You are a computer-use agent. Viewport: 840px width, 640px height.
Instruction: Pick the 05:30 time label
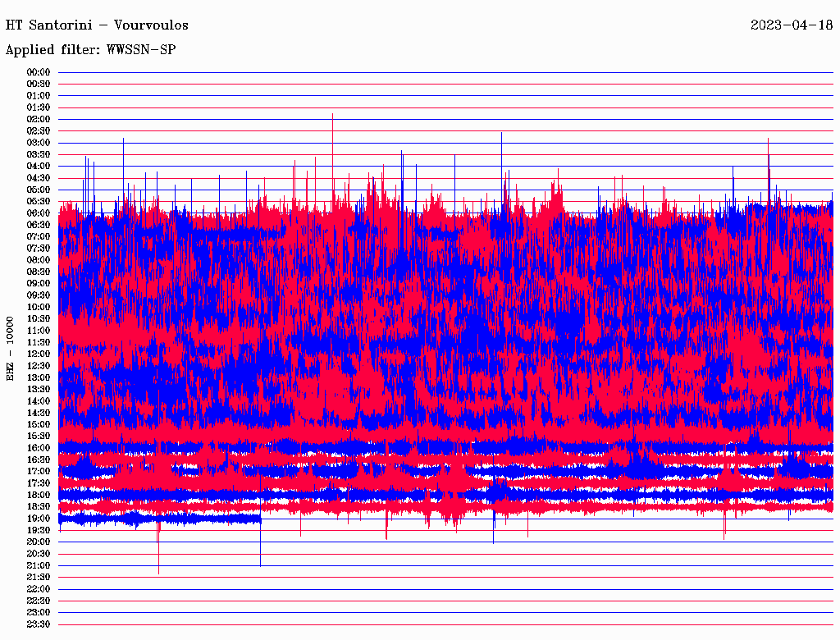(39, 201)
